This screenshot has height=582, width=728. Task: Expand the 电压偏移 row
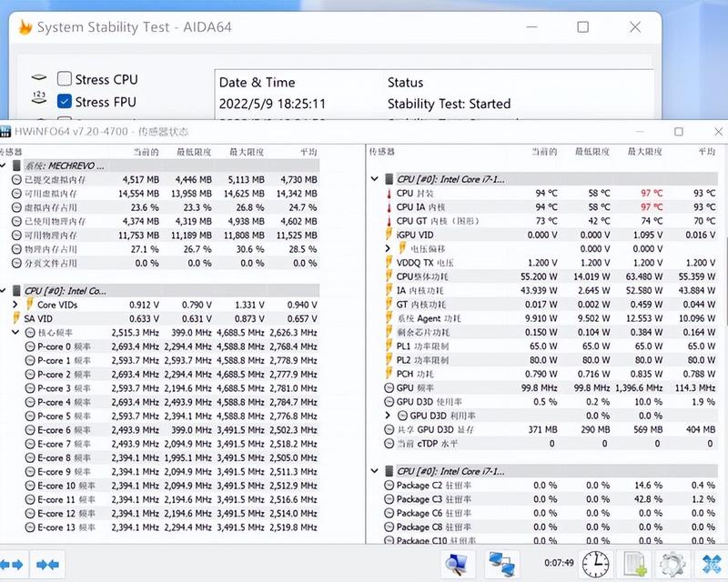coord(388,249)
